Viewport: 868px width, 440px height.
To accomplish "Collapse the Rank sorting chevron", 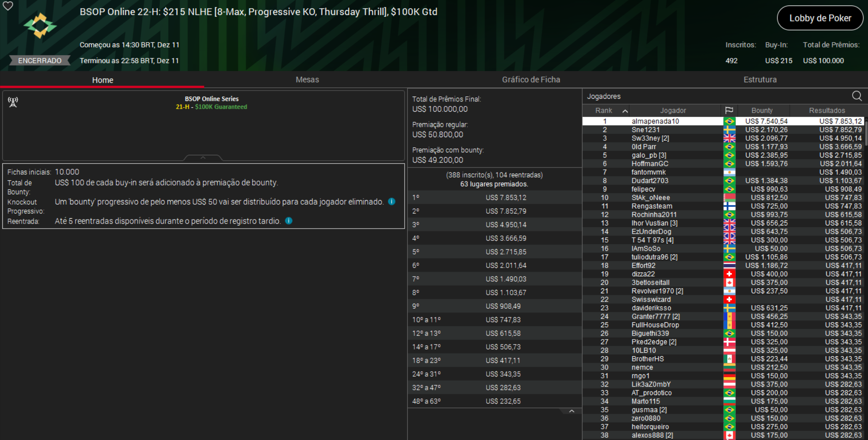I will pos(625,110).
